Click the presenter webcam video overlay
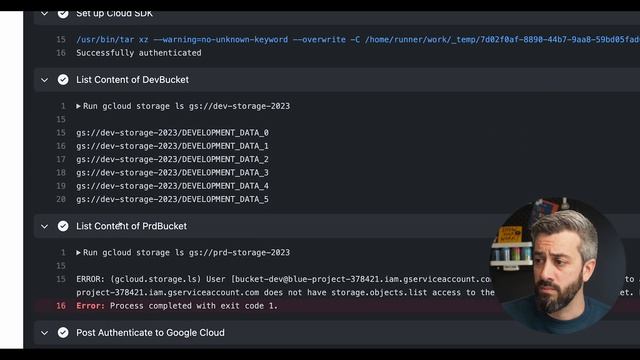The height and width of the screenshot is (360, 640). tap(558, 265)
